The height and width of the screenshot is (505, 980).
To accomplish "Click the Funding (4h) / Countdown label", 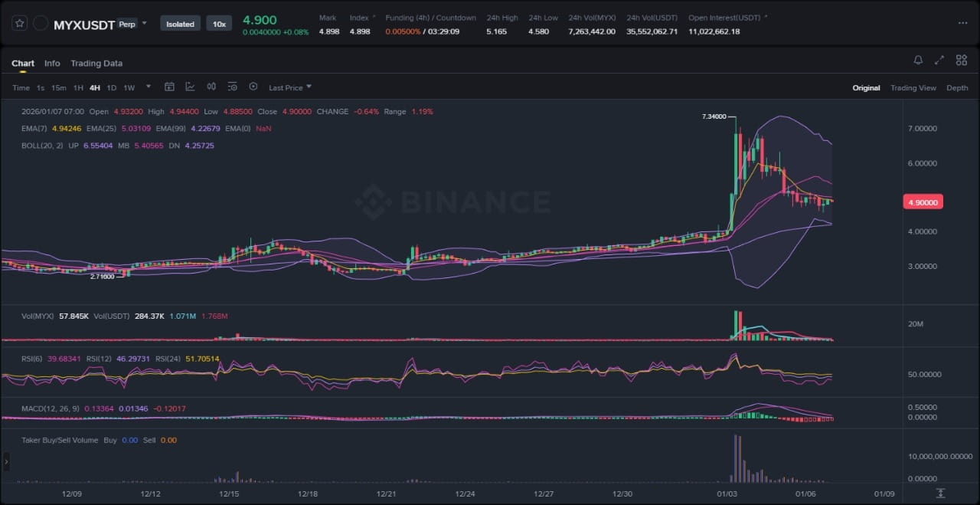I will pyautogui.click(x=430, y=18).
